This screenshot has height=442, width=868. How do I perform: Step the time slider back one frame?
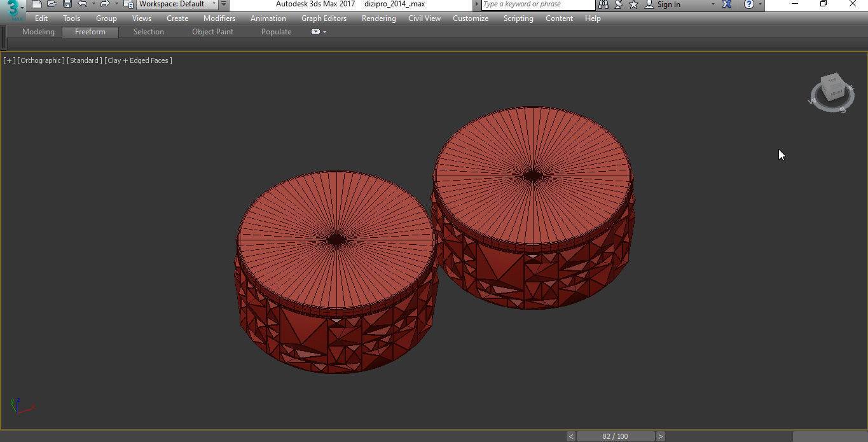(x=571, y=436)
